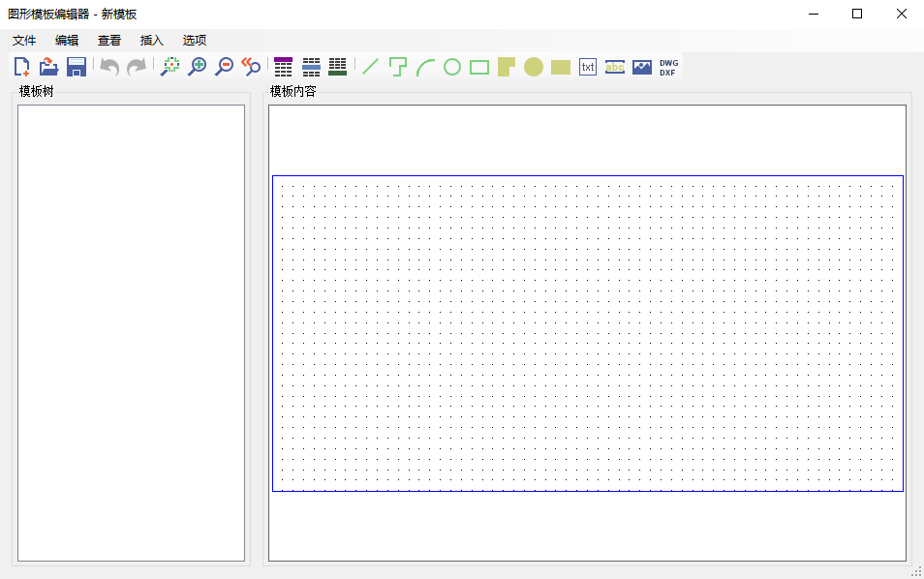Click the abc text field icon
The image size is (924, 579).
pyautogui.click(x=615, y=67)
